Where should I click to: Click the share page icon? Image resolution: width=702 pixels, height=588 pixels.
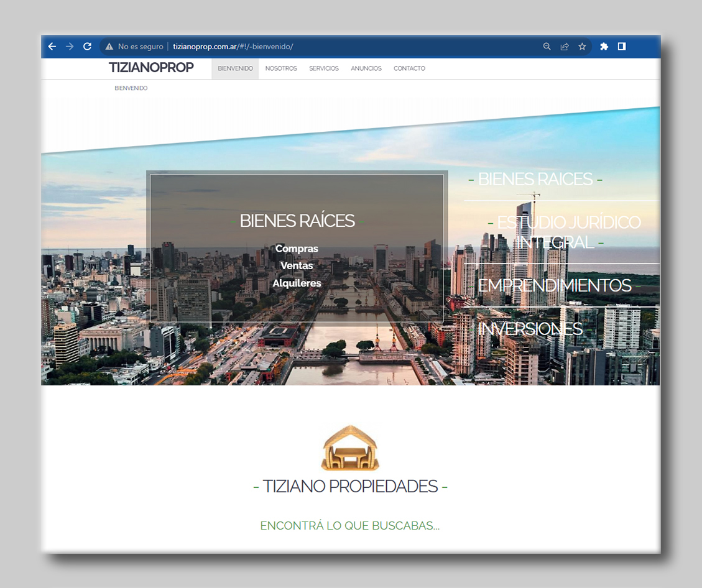(565, 47)
